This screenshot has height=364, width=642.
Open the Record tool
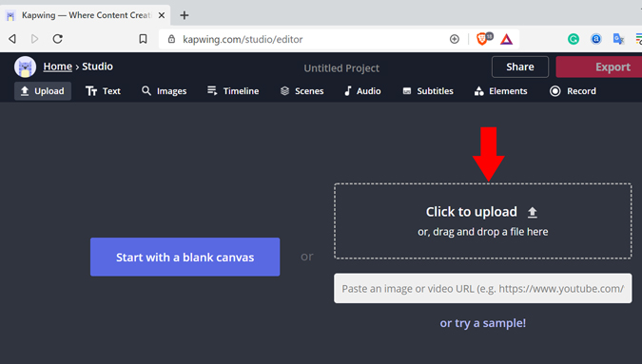[x=573, y=91]
